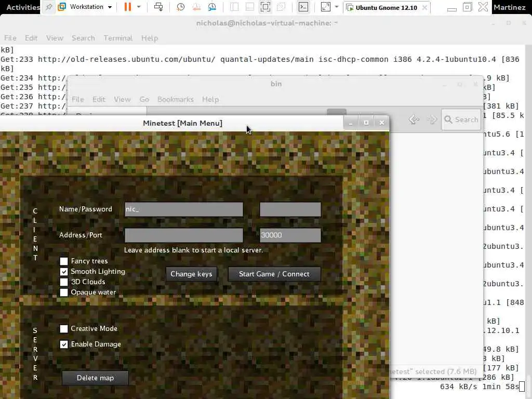Click the Search button in bin window

pyautogui.click(x=461, y=119)
